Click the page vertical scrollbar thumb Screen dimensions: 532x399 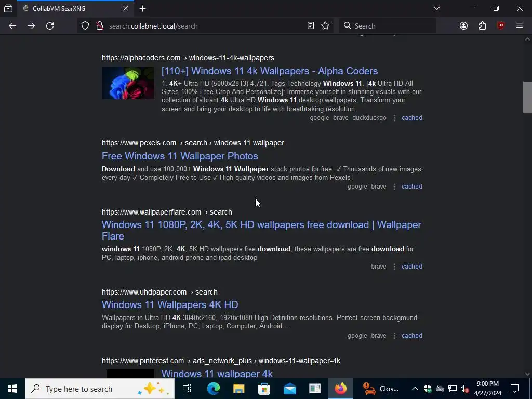pos(527,97)
